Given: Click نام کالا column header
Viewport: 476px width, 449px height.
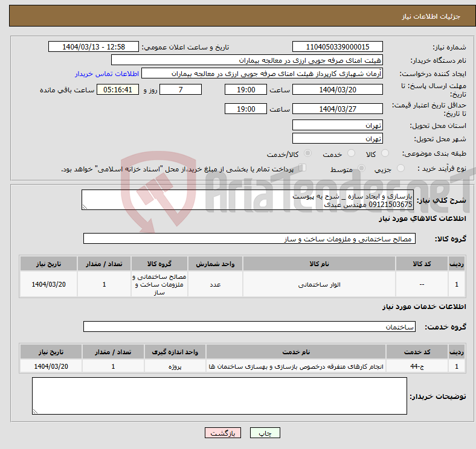Looking at the screenshot, I should pos(319,264).
